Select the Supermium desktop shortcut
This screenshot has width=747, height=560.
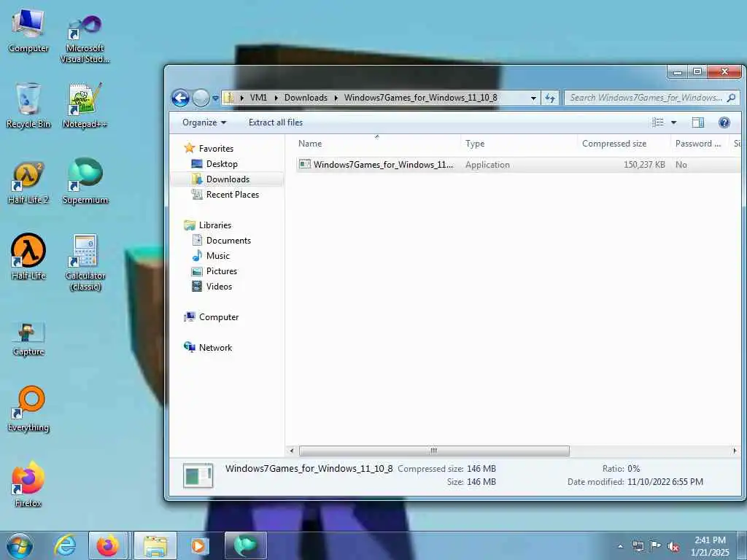(85, 181)
